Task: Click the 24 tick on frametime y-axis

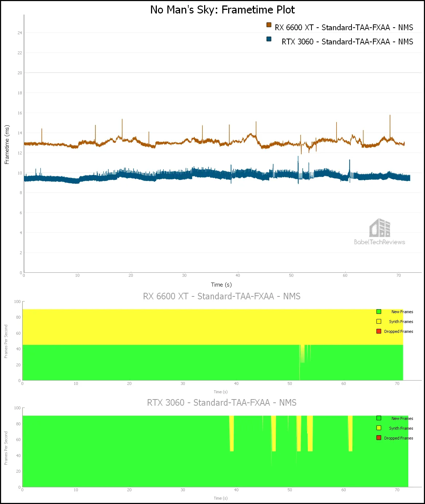Action: click(20, 33)
